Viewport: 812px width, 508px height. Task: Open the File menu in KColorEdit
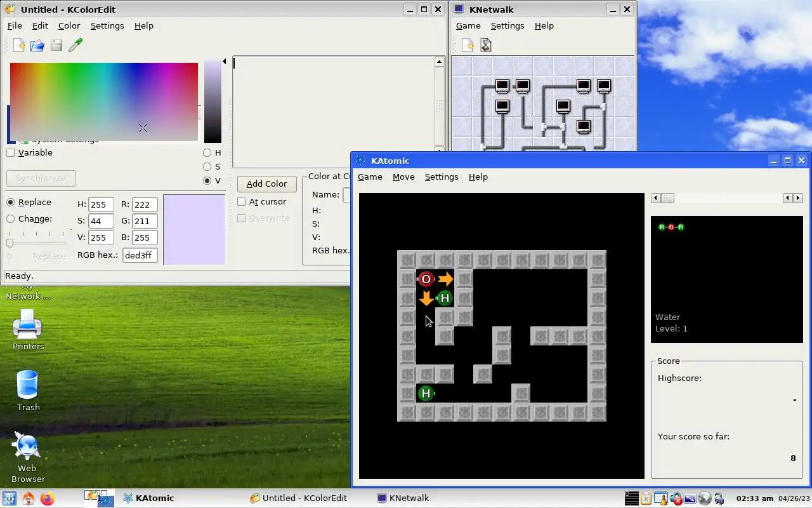[15, 25]
